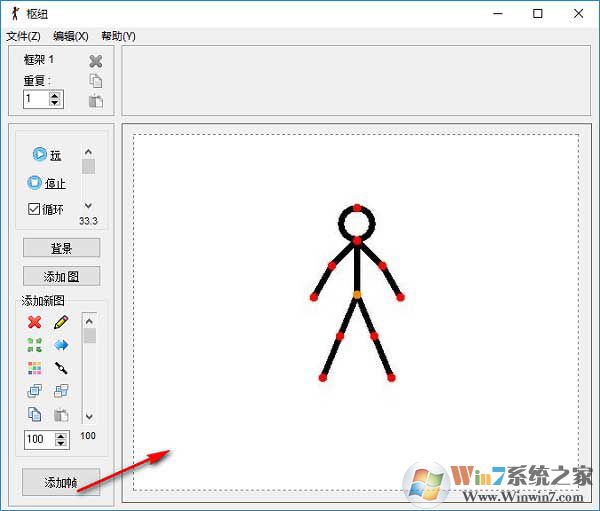Raise the figure to front layer icon
Screen dimensions: 600x511
[x=34, y=391]
